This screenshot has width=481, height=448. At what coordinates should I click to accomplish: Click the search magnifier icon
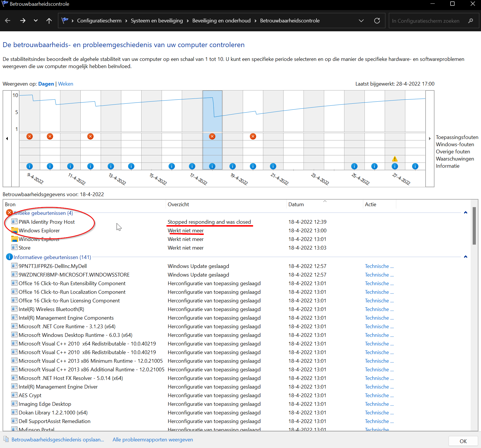coord(470,21)
